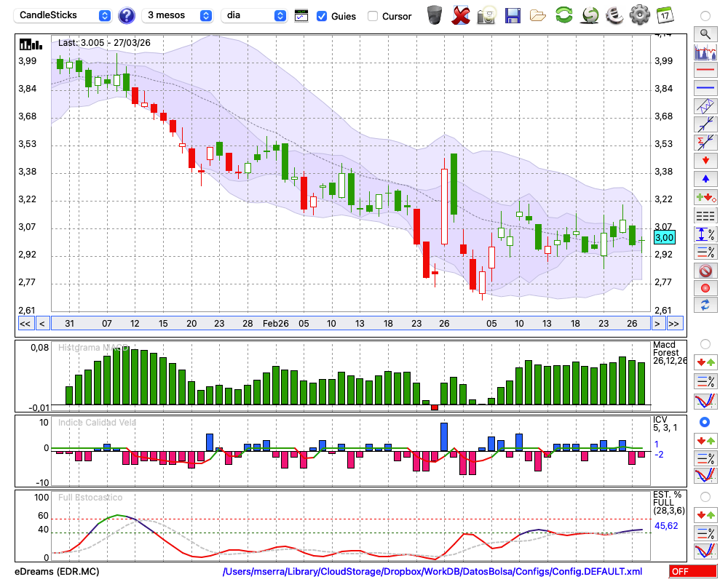This screenshot has height=582, width=728.
Task: Click the calendar icon showing 17
Action: [664, 15]
